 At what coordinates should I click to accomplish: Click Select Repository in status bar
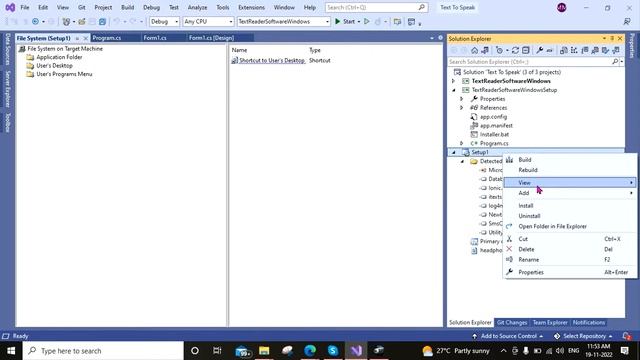point(584,336)
